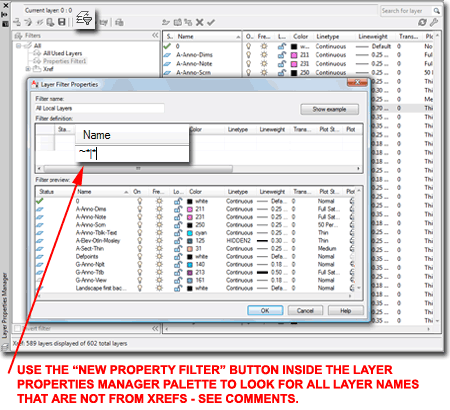Close the palette with the X icon
The height and width of the screenshot is (410, 450).
click(5, 5)
